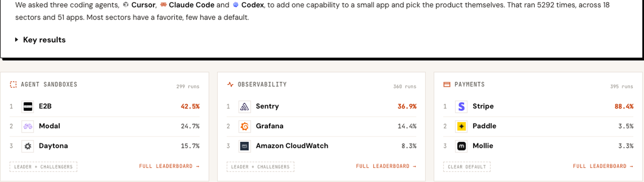Image resolution: width=644 pixels, height=182 pixels.
Task: Click the E2B logo icon
Action: (x=28, y=107)
